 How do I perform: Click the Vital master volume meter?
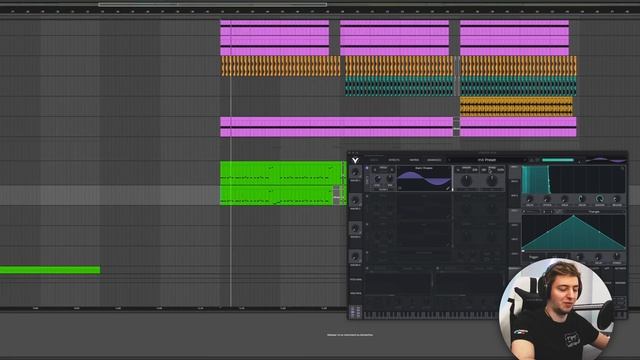[x=558, y=160]
